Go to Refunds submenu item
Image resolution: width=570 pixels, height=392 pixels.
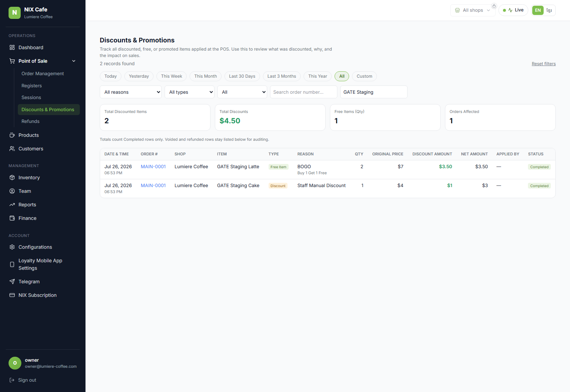[x=31, y=121]
